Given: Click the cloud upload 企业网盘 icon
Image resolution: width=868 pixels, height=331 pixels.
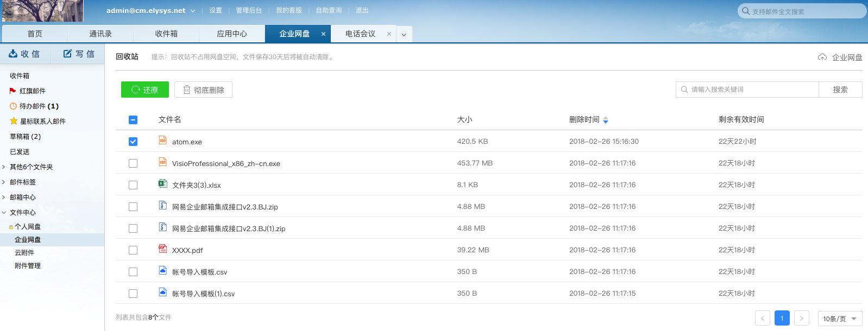Looking at the screenshot, I should 822,57.
